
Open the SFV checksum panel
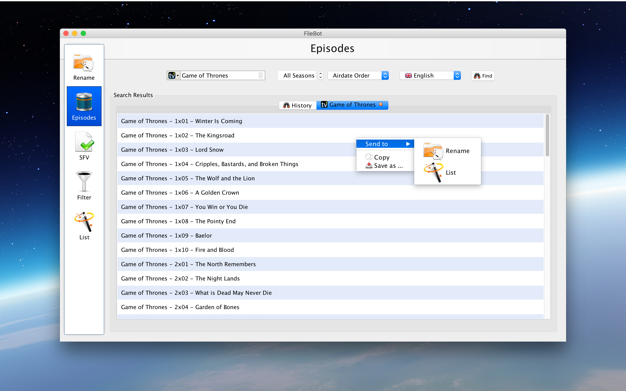tap(84, 146)
